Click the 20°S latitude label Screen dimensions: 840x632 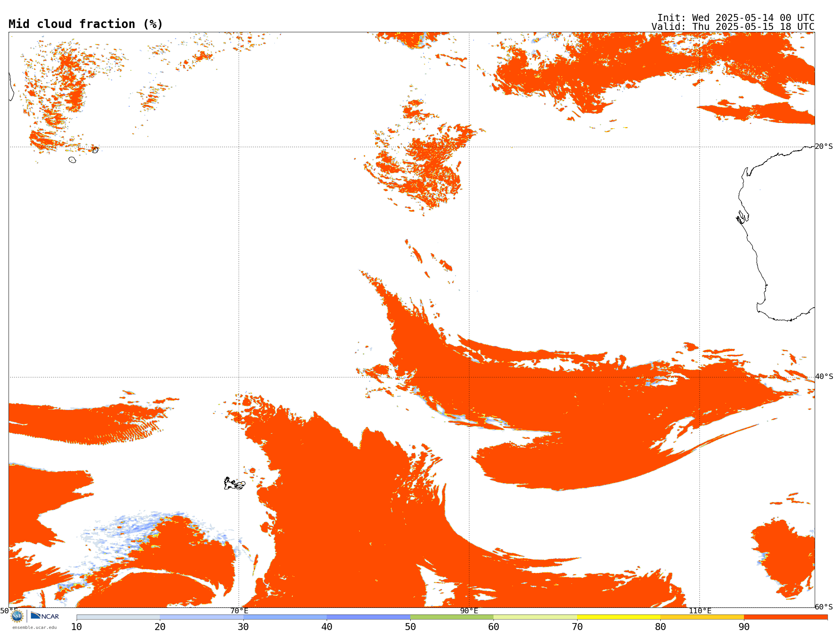[824, 147]
